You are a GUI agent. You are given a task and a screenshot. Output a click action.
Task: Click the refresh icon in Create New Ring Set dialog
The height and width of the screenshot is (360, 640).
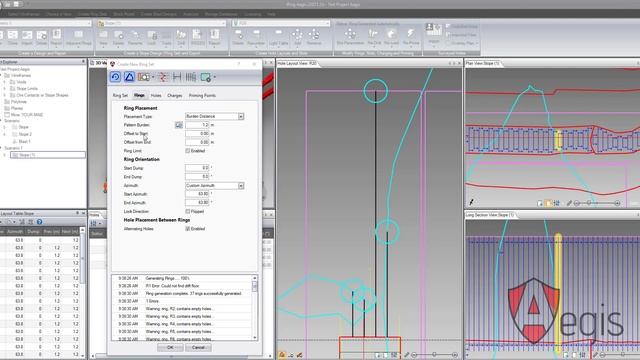click(x=116, y=77)
